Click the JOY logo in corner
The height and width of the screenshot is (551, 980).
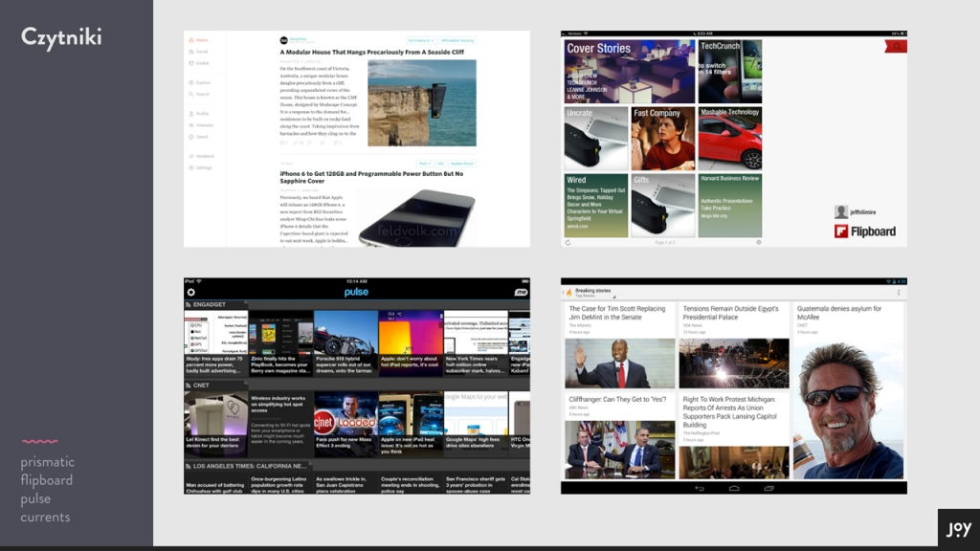[x=958, y=529]
